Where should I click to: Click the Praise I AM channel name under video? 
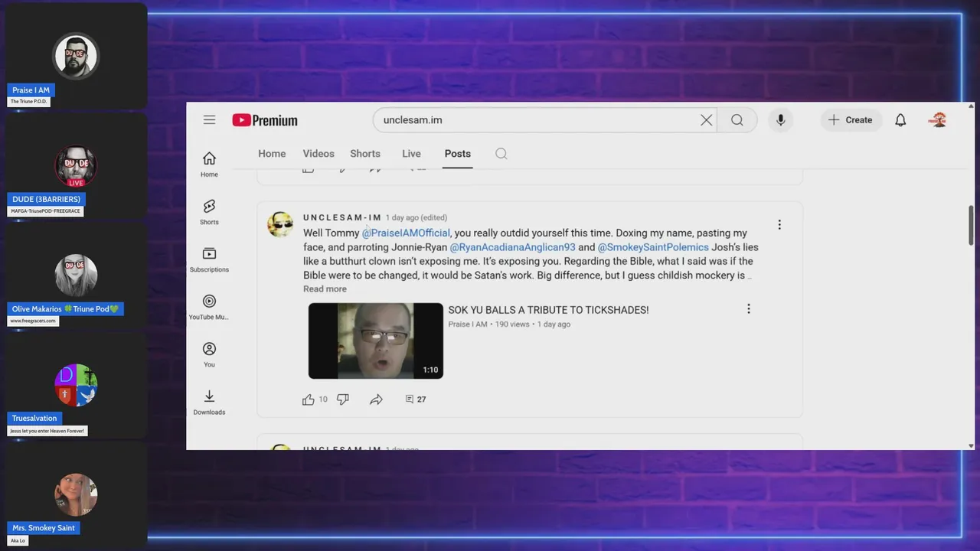[468, 324]
